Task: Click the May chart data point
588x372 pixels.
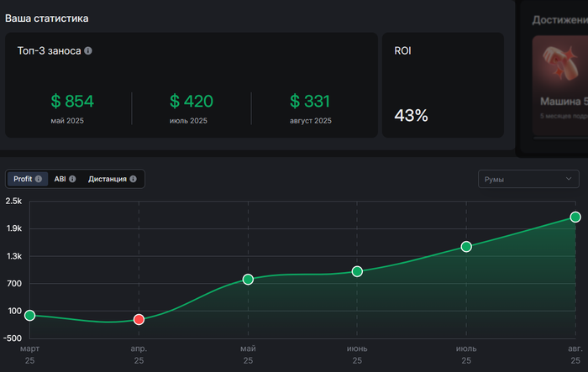Action: [248, 279]
